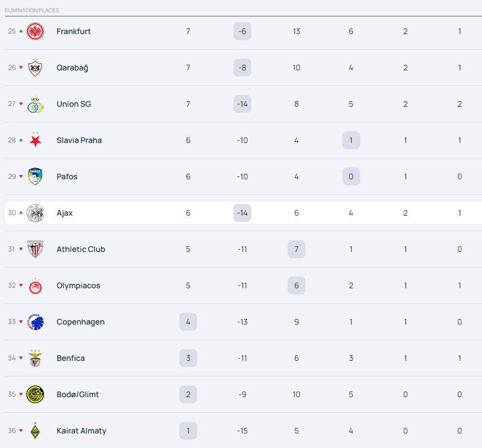Click the Qarabağ club crest

35,68
